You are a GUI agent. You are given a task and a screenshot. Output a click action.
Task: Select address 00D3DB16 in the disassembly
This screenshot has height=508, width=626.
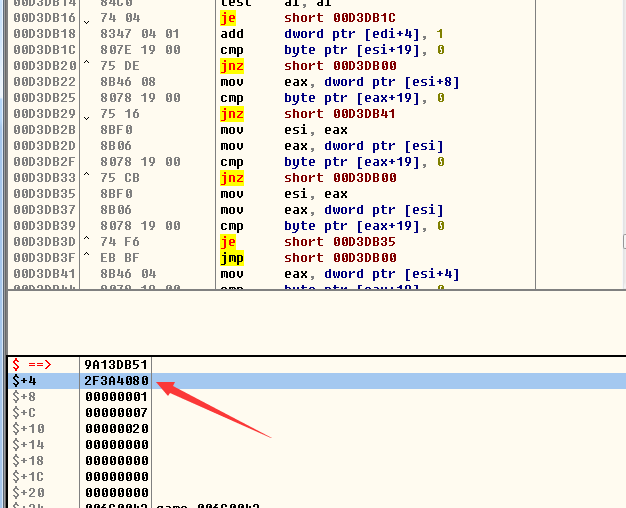pyautogui.click(x=44, y=18)
